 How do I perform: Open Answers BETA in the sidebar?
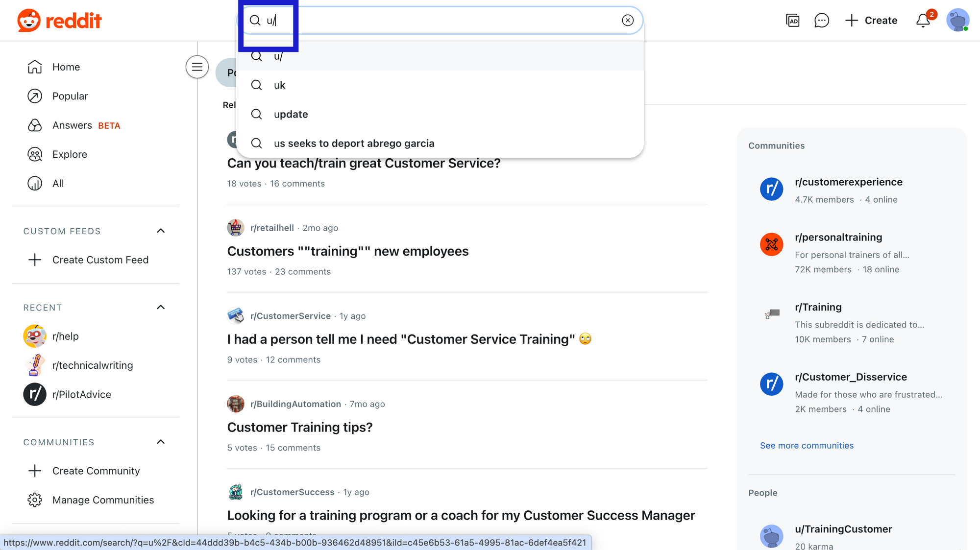72,125
